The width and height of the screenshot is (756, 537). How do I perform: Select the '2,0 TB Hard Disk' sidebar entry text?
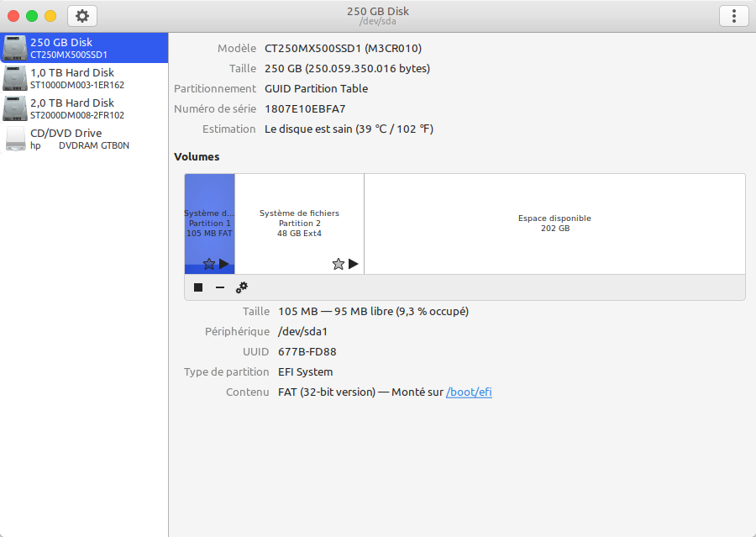click(72, 103)
